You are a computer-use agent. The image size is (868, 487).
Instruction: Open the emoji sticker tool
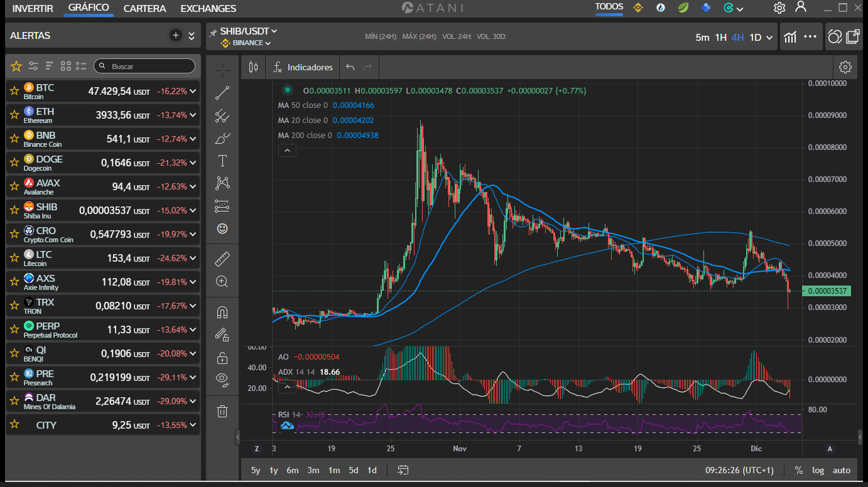[x=222, y=229]
